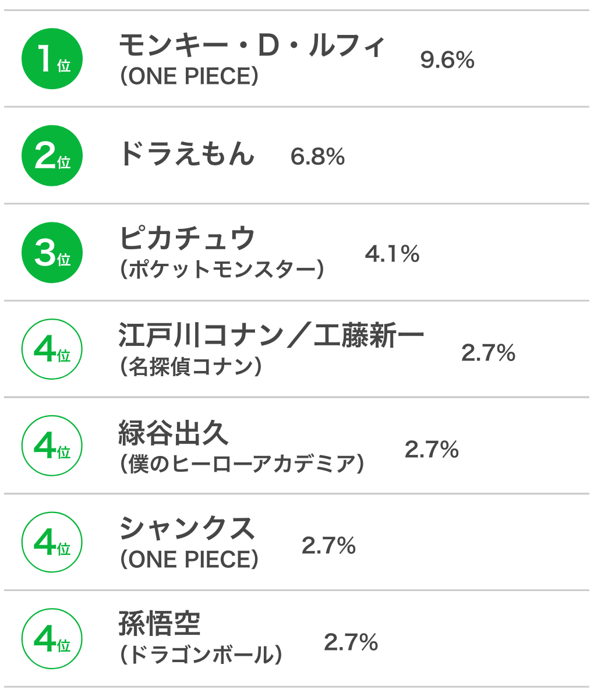Click the green 2位 rank badge
Viewport: 594px width, 700px height.
52,155
